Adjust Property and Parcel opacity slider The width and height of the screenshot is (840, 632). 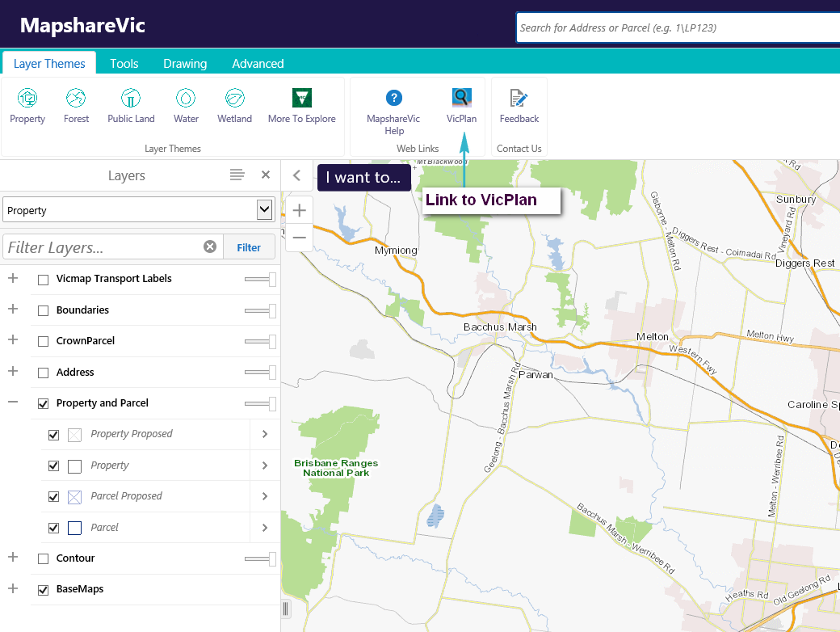(x=260, y=403)
